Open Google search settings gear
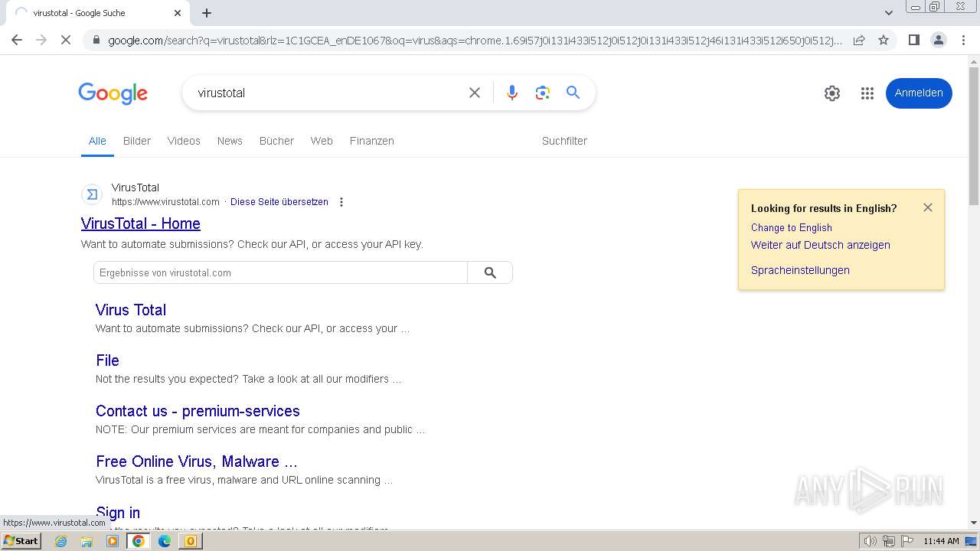 832,93
